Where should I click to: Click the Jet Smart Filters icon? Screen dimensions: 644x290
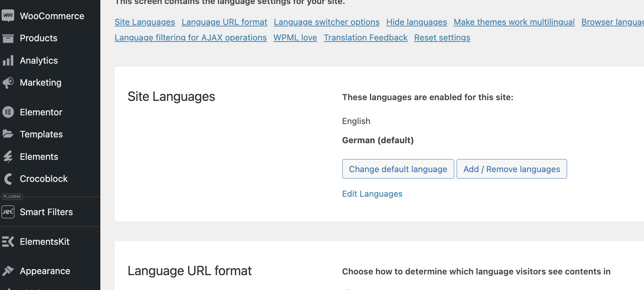pos(8,212)
